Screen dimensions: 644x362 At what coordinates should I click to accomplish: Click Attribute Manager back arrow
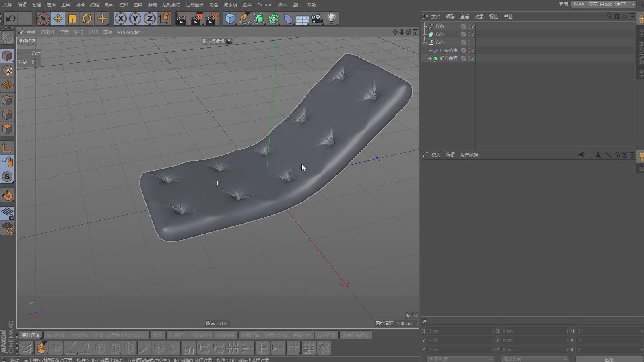[x=581, y=155]
